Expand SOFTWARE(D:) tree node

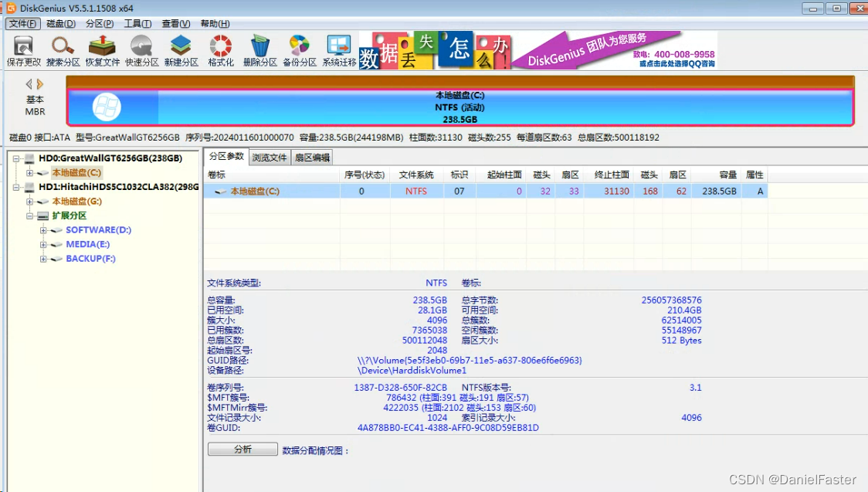[x=43, y=230]
